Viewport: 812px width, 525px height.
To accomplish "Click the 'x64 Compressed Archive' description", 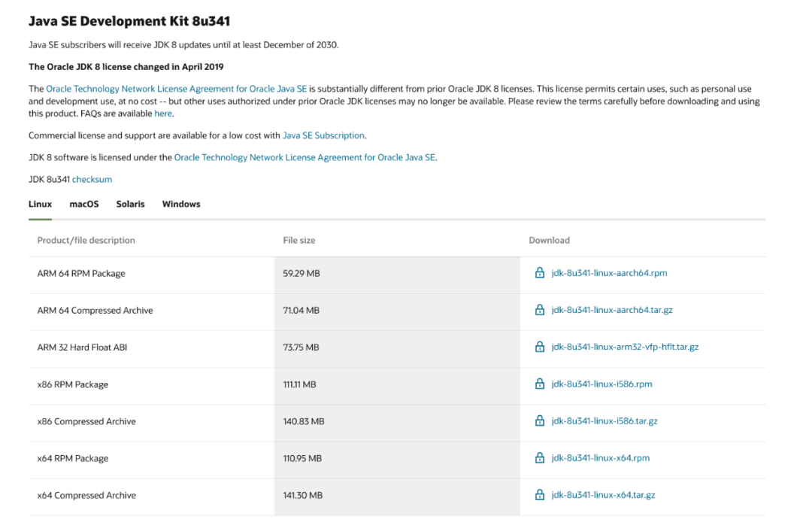I will click(x=86, y=496).
